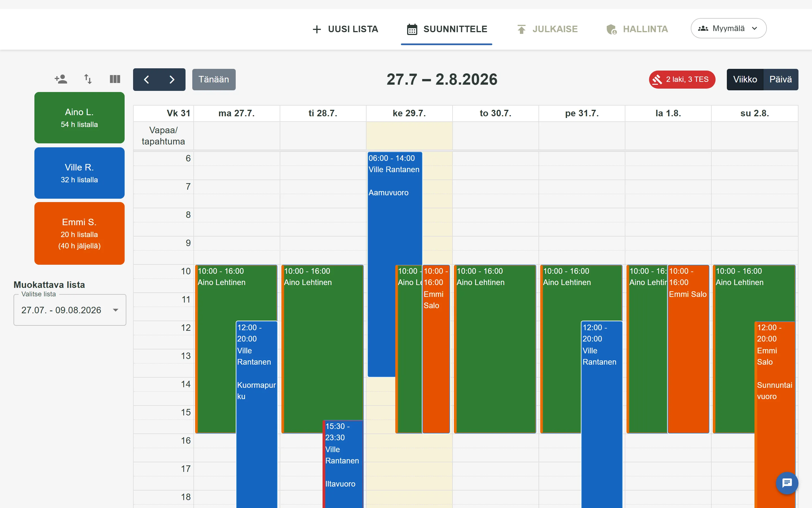Click the su 2.8. day header
Screen dimensions: 812x508
[754, 113]
